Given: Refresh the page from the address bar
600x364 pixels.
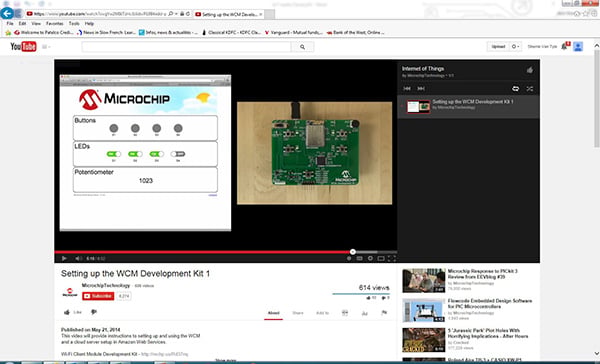Looking at the screenshot, I should 188,14.
